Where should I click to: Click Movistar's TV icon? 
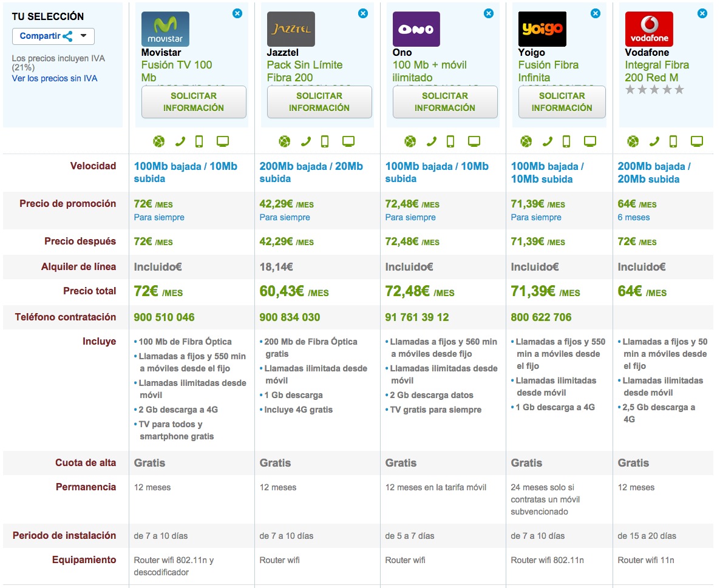click(223, 141)
